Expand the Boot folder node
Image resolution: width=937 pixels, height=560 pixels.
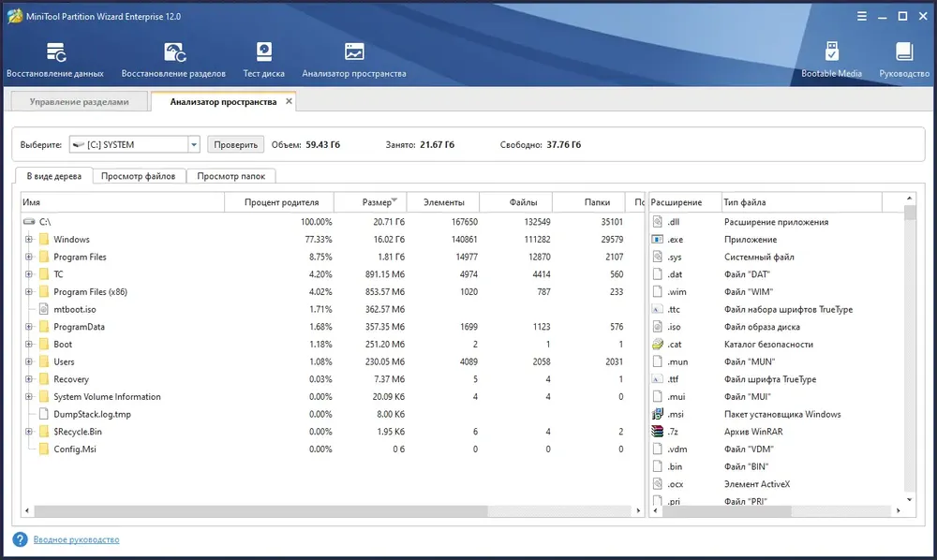point(28,344)
